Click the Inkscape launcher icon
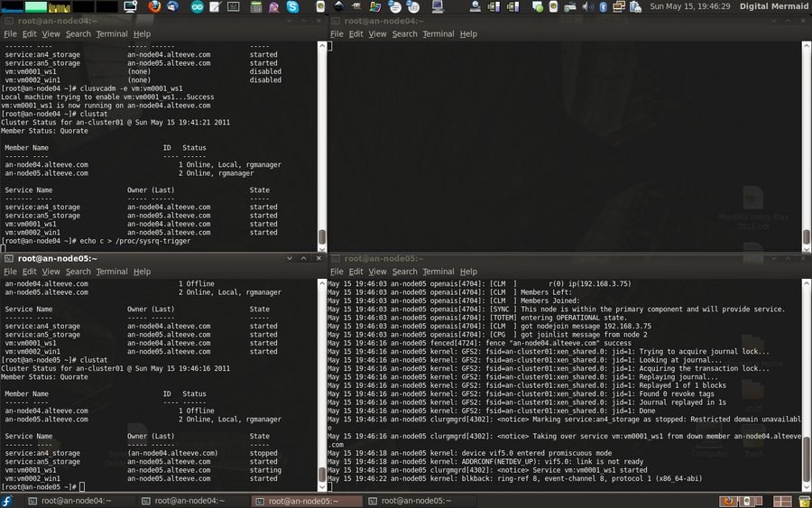This screenshot has height=508, width=812. [338, 6]
